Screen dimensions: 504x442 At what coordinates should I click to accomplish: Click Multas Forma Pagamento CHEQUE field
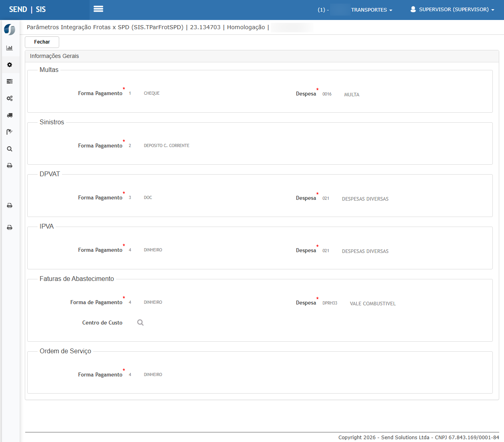[152, 94]
